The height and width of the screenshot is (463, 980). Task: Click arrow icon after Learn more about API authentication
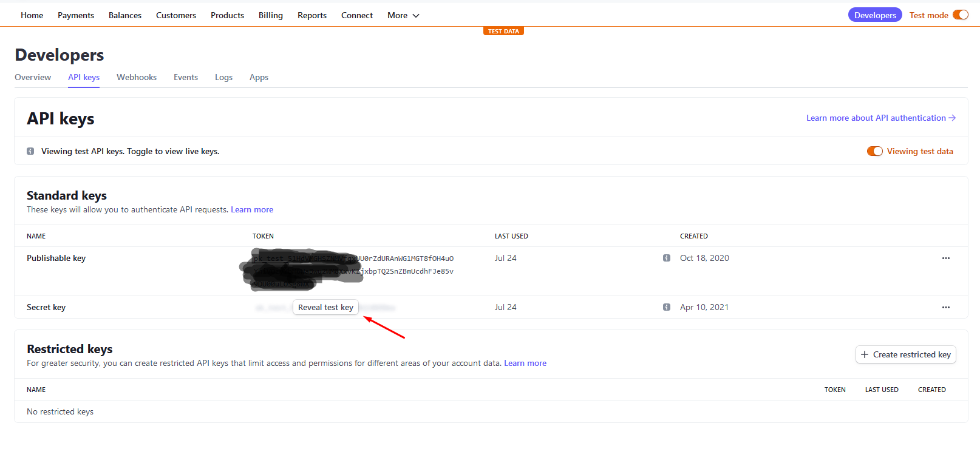click(952, 118)
